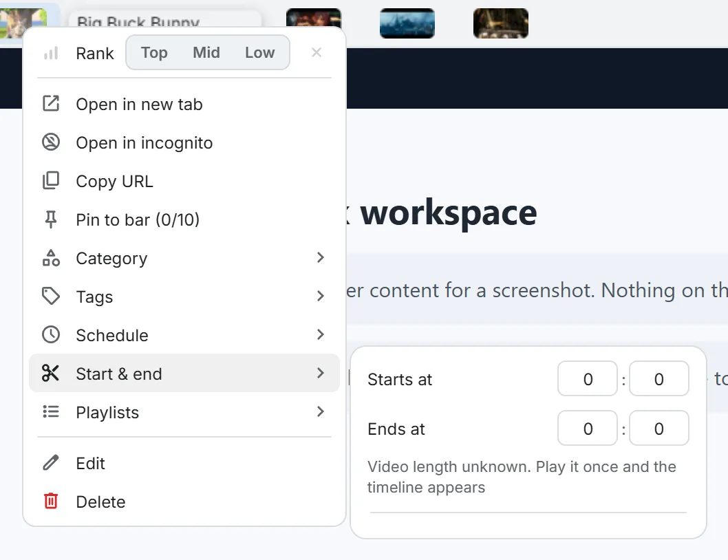Open the Playlists menu entry
This screenshot has width=728, height=560.
point(184,412)
